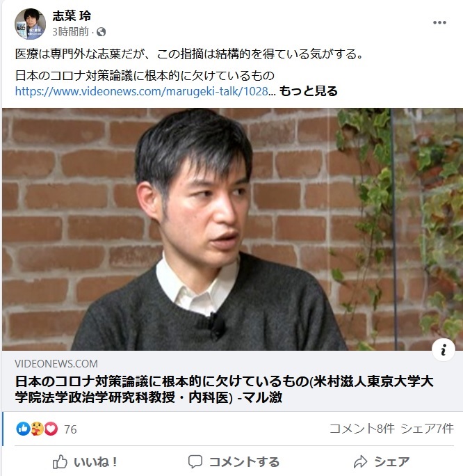Click the globe public audience icon
This screenshot has height=476, width=463.
(x=101, y=32)
